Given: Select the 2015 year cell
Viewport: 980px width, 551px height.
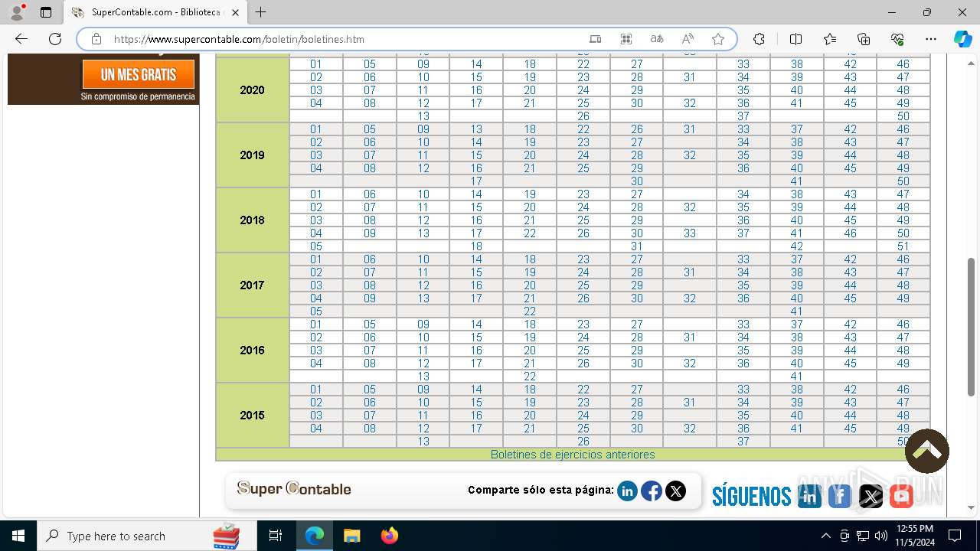Looking at the screenshot, I should [x=253, y=416].
